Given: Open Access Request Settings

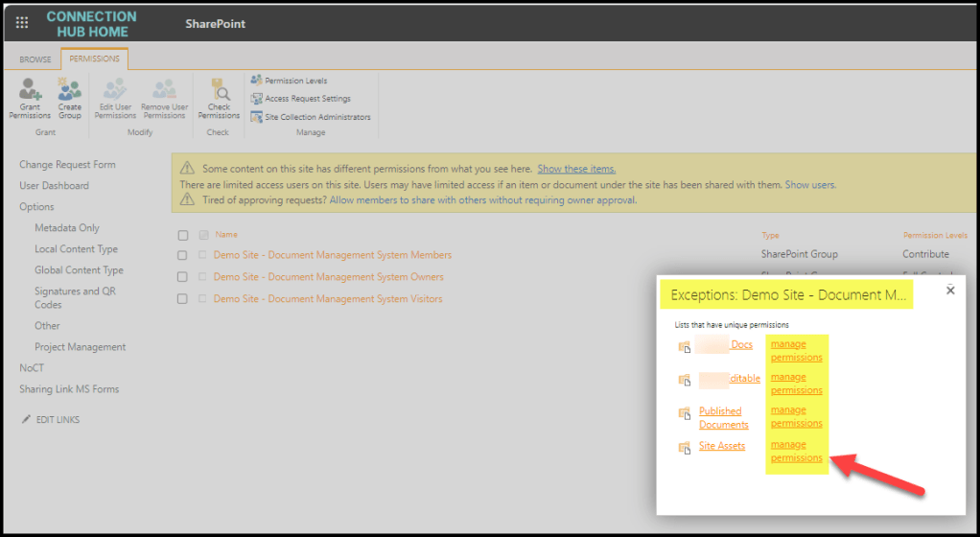Looking at the screenshot, I should pyautogui.click(x=307, y=99).
